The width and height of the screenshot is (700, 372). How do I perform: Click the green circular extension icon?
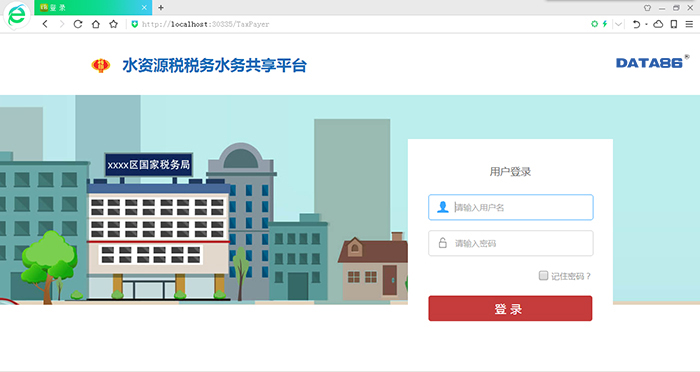click(594, 24)
